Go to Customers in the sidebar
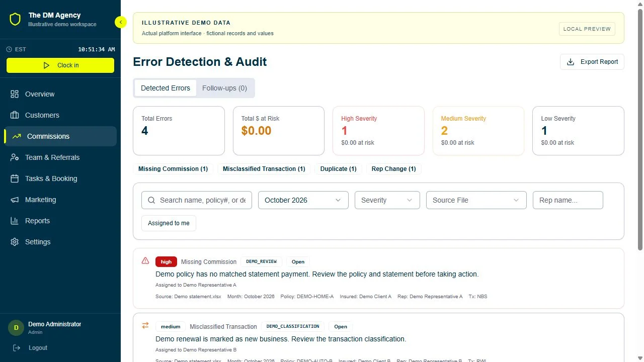The height and width of the screenshot is (362, 644). click(x=60, y=115)
